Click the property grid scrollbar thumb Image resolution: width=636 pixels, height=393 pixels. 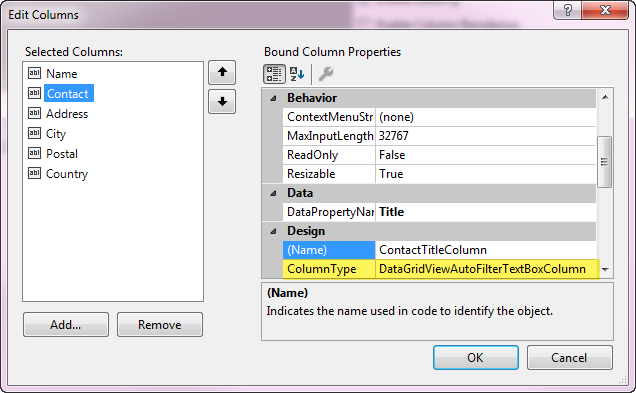pos(604,162)
